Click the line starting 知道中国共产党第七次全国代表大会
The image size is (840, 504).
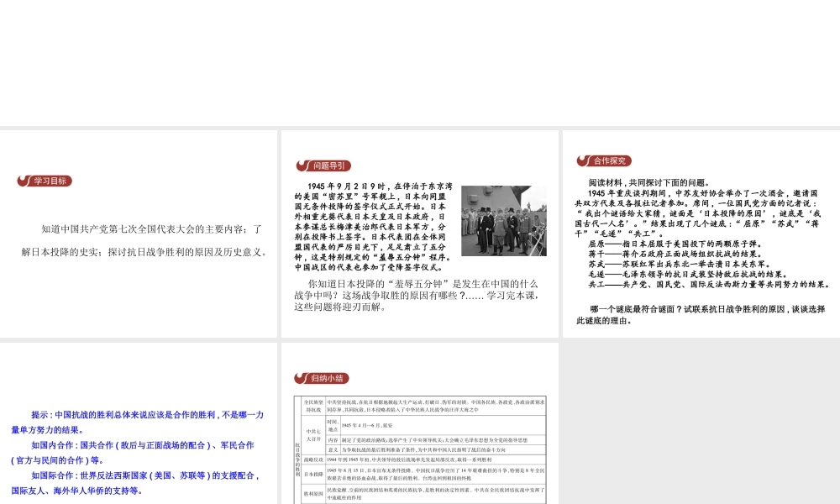click(151, 229)
